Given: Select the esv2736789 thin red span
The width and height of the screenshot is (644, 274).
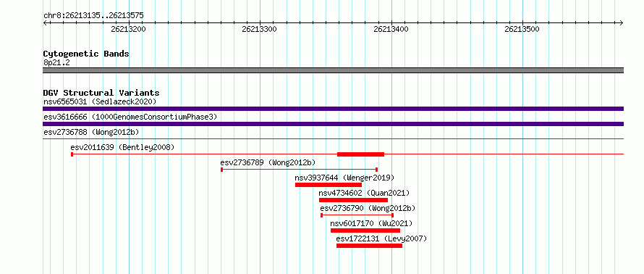Looking at the screenshot, I should tap(300, 170).
